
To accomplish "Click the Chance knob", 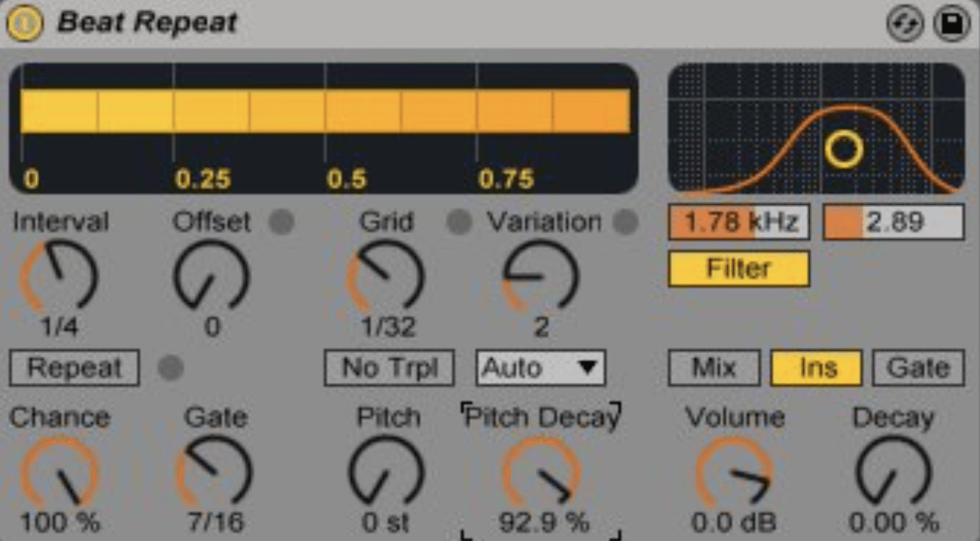I will (x=60, y=473).
